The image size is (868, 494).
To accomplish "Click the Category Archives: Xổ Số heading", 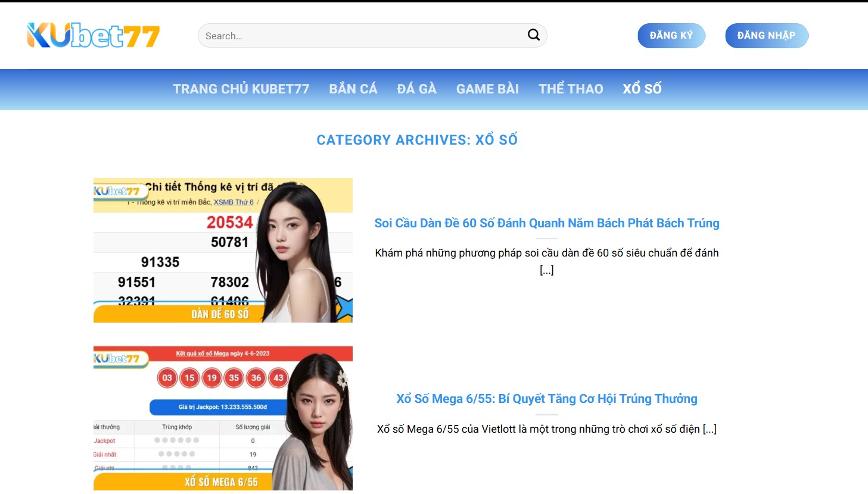I will coord(416,140).
